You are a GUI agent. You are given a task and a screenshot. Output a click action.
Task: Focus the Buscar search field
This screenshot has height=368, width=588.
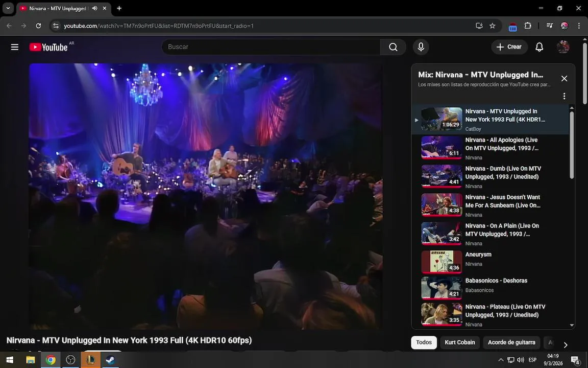click(271, 47)
